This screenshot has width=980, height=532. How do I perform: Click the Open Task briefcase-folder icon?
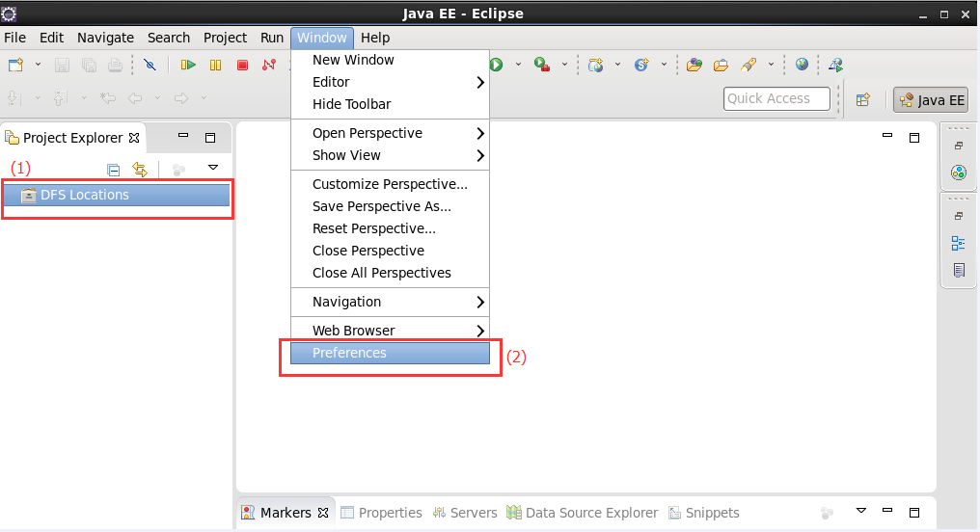point(721,65)
